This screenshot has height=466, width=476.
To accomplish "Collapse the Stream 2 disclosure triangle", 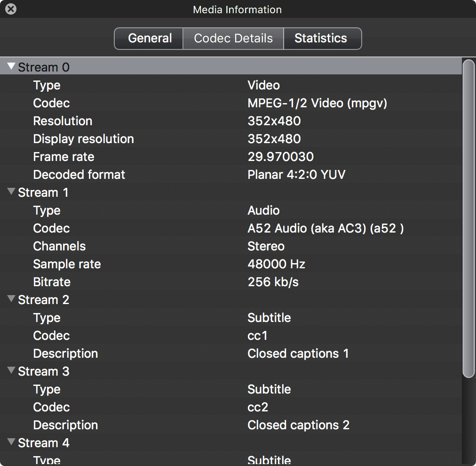I will (12, 299).
